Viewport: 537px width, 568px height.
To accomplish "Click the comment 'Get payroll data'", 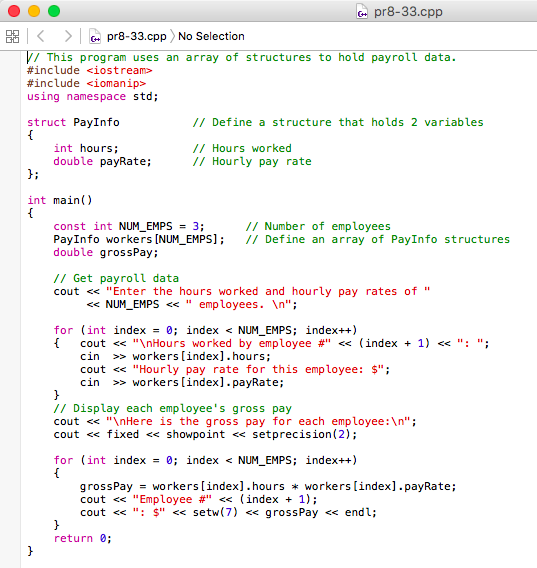I will 116,278.
